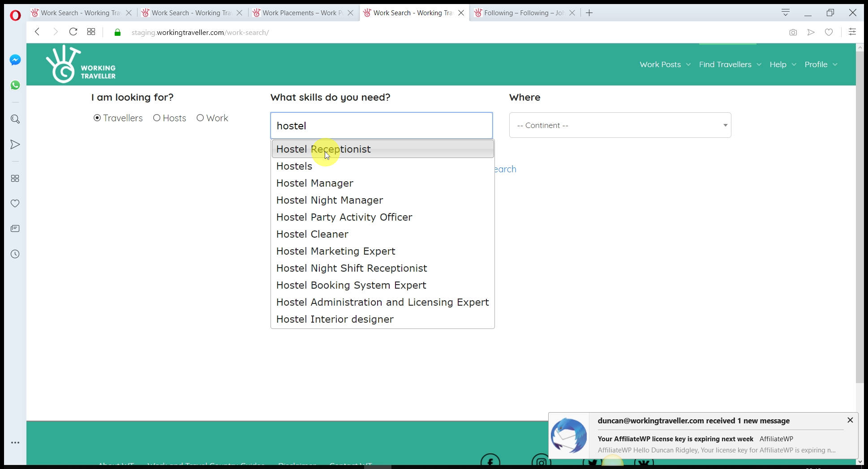Click the Working Traveller logo
The image size is (868, 469).
[81, 64]
